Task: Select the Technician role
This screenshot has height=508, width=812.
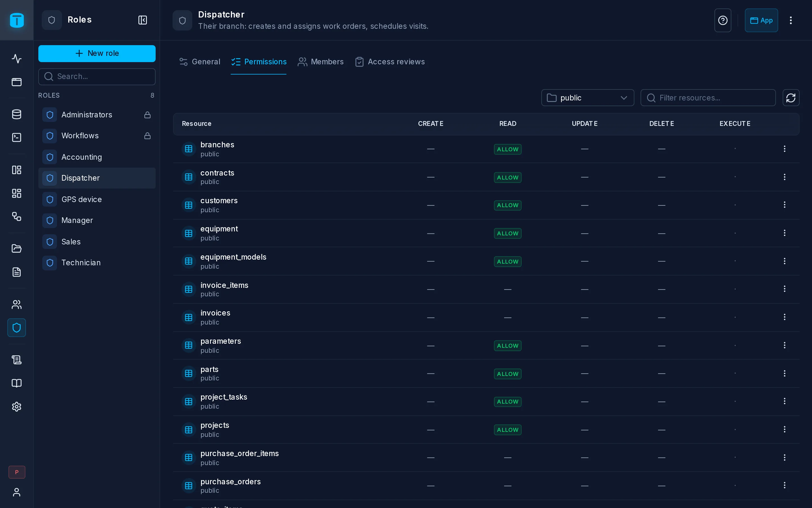Action: click(97, 263)
